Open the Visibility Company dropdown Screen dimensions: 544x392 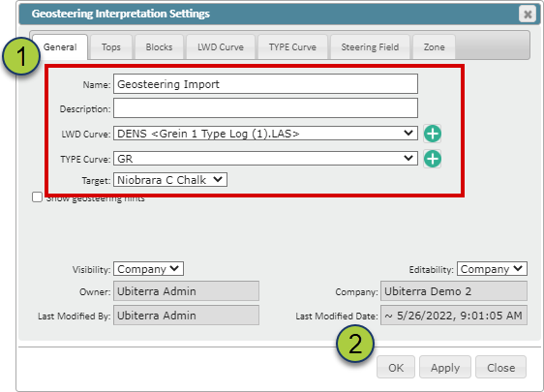(148, 269)
